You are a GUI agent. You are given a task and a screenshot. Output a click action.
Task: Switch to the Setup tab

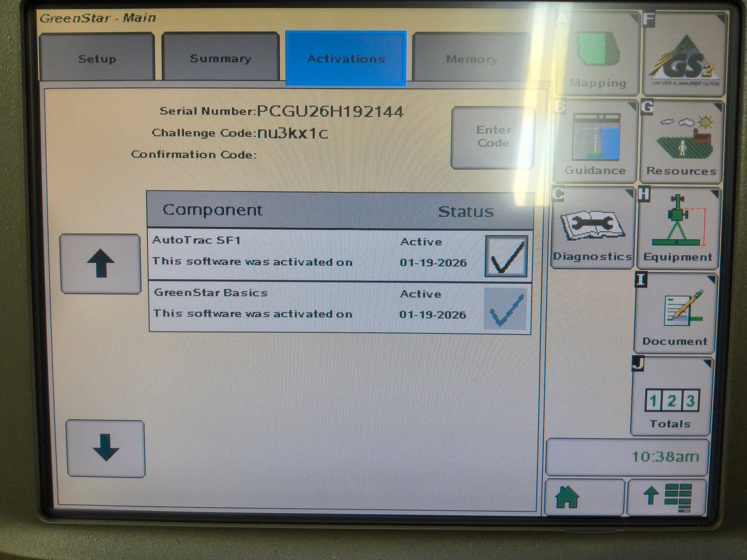(97, 57)
